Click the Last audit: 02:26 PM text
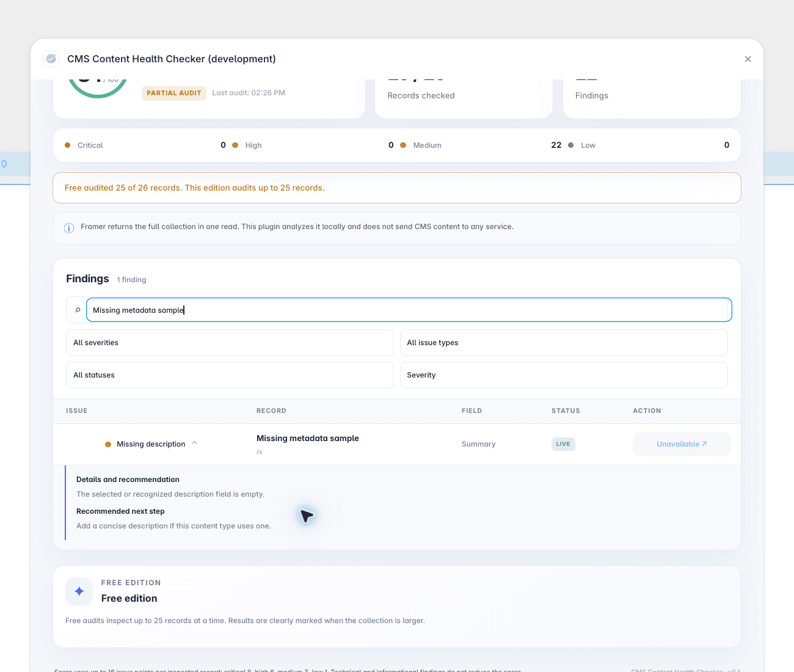Viewport: 794px width, 672px height. click(249, 93)
